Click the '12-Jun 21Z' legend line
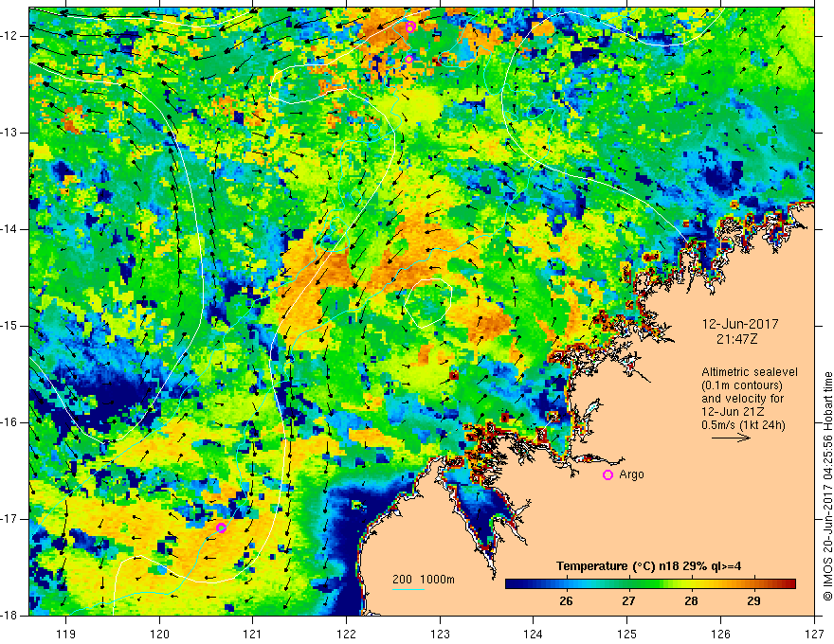The image size is (834, 644). pyautogui.click(x=732, y=412)
